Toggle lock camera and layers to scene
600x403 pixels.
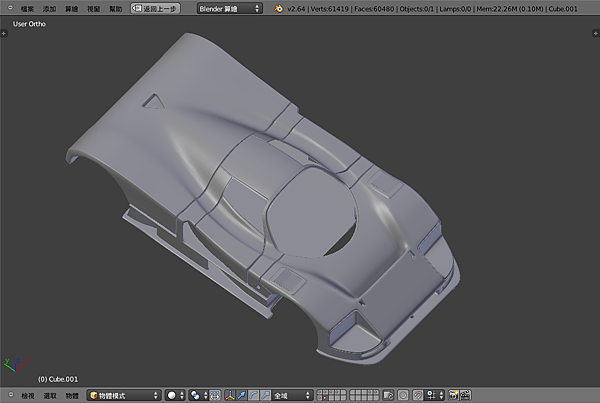(x=388, y=395)
